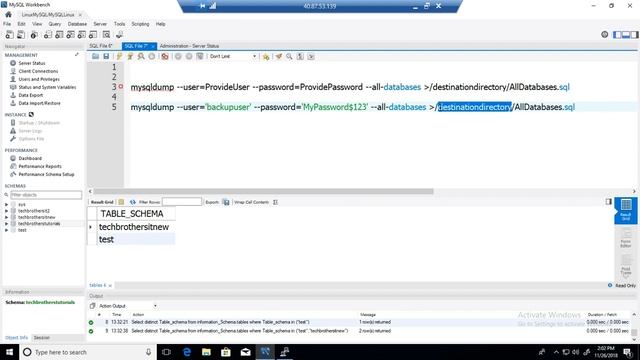Open the performance Dashboard
Viewport: 640px width, 360px height.
pos(30,158)
